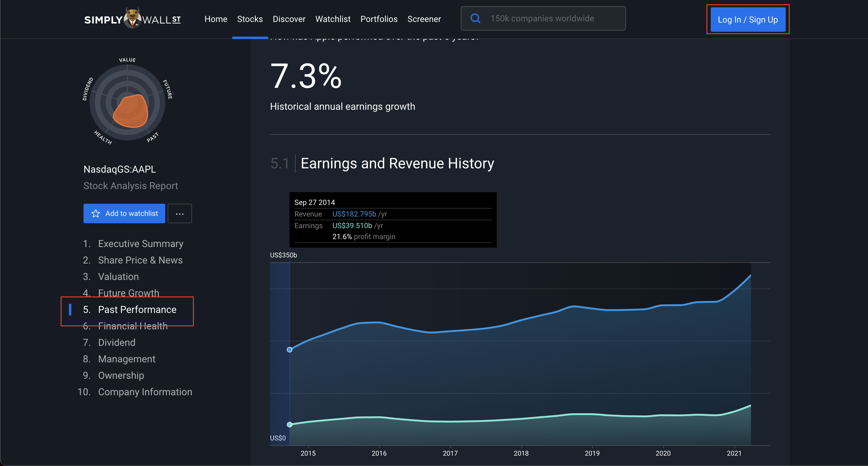Jump to Executive Summary section

[x=141, y=243]
